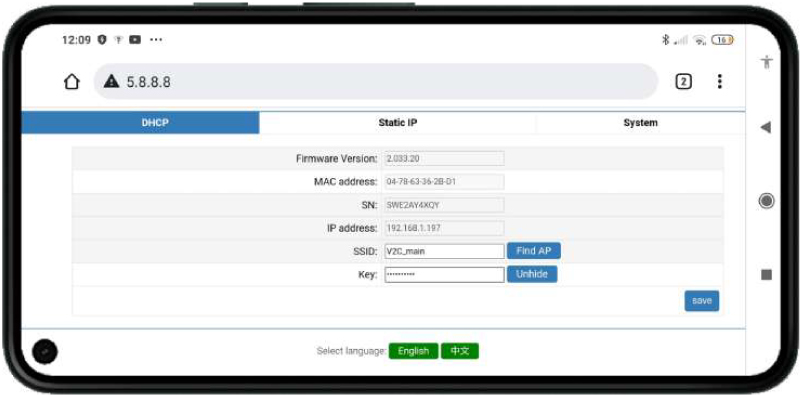Screen dimensions: 800x397
Task: Tap the dark floating circle icon
Action: (x=45, y=352)
